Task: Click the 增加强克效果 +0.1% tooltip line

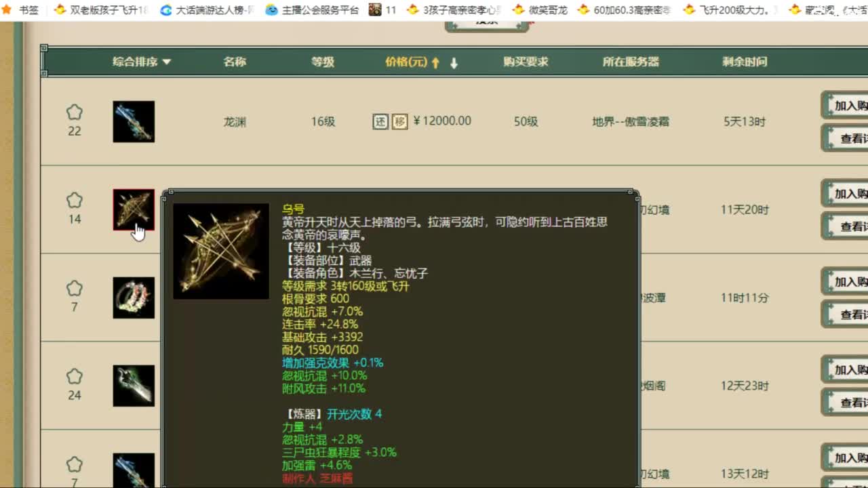Action: coord(333,363)
